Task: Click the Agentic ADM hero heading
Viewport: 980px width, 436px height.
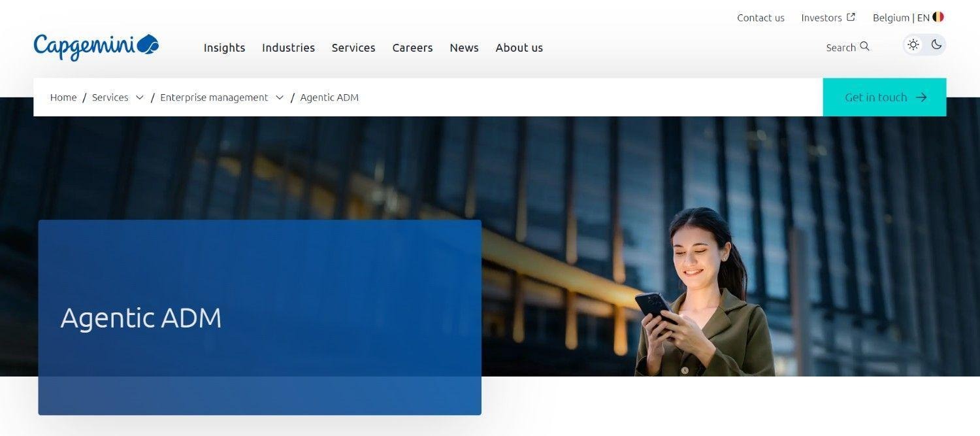Action: (x=141, y=318)
